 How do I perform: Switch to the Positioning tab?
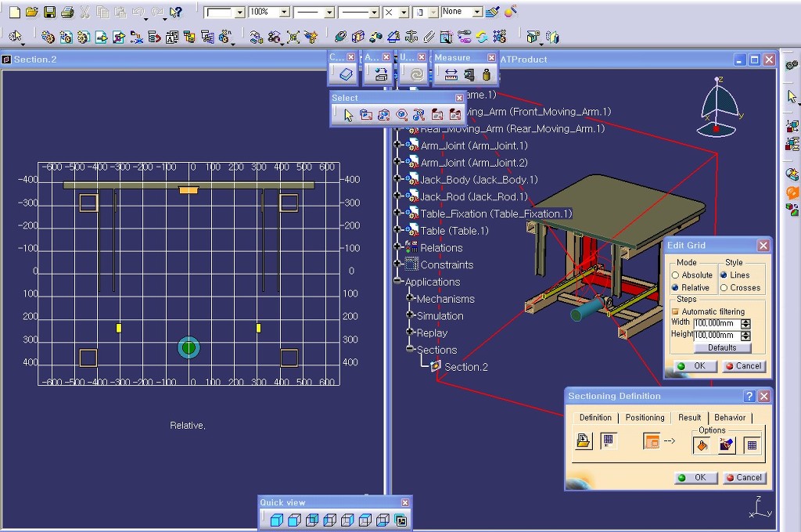click(645, 417)
